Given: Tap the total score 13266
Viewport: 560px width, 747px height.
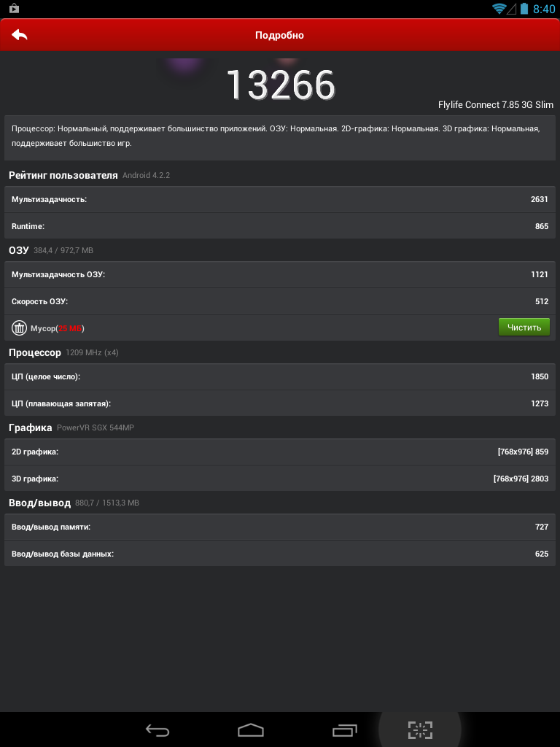Looking at the screenshot, I should click(281, 85).
